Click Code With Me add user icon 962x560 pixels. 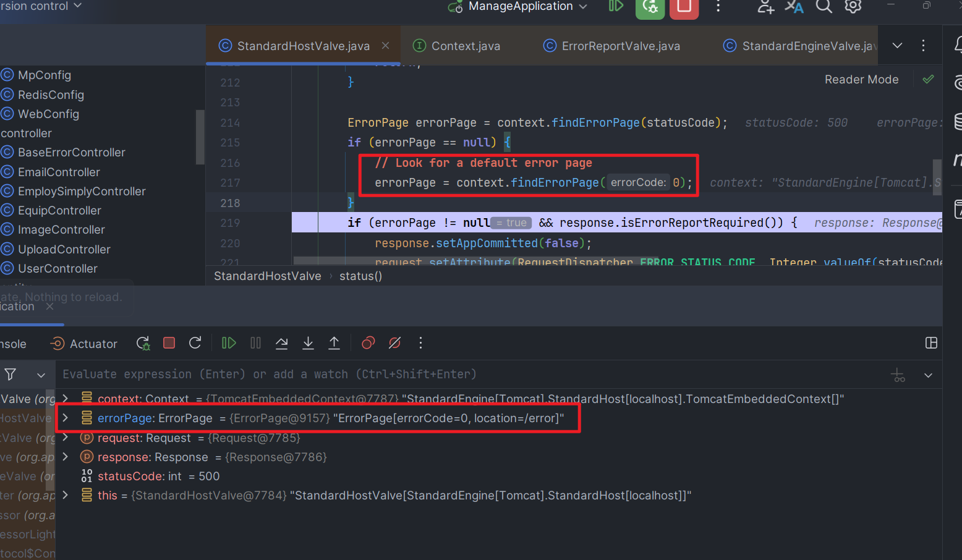pyautogui.click(x=765, y=7)
